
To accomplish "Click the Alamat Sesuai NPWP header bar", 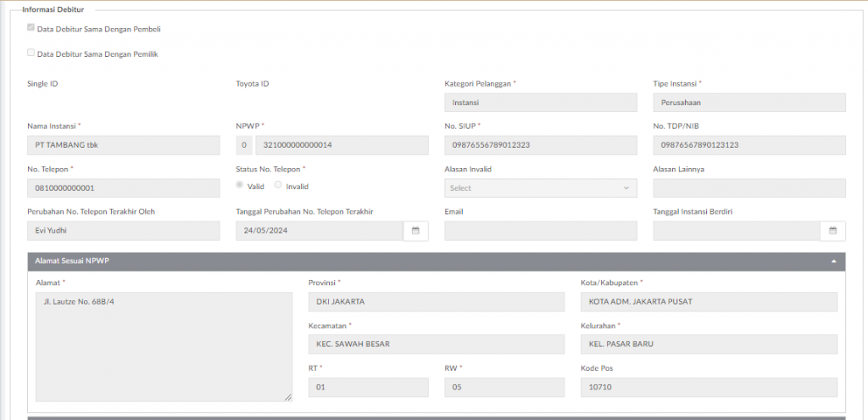I will click(x=437, y=261).
